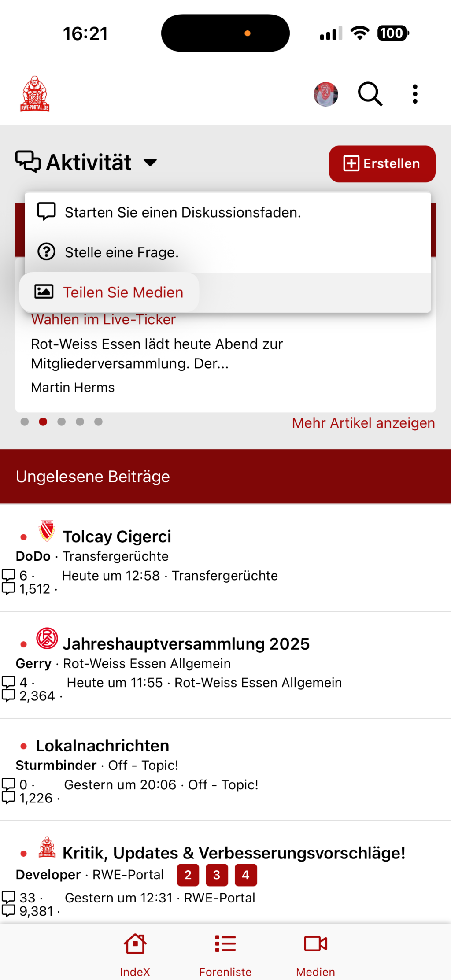Jump to the fifth carousel dot
The image size is (451, 980).
[x=98, y=422]
